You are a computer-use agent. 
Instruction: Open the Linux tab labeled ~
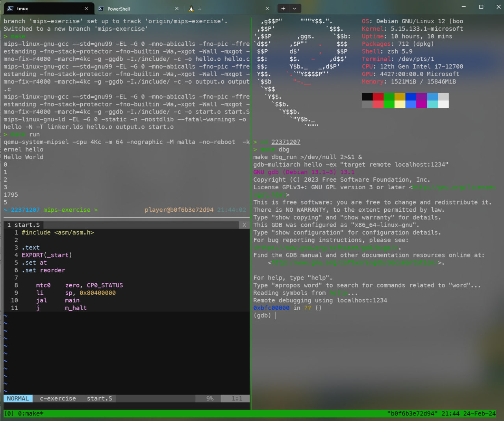229,8
